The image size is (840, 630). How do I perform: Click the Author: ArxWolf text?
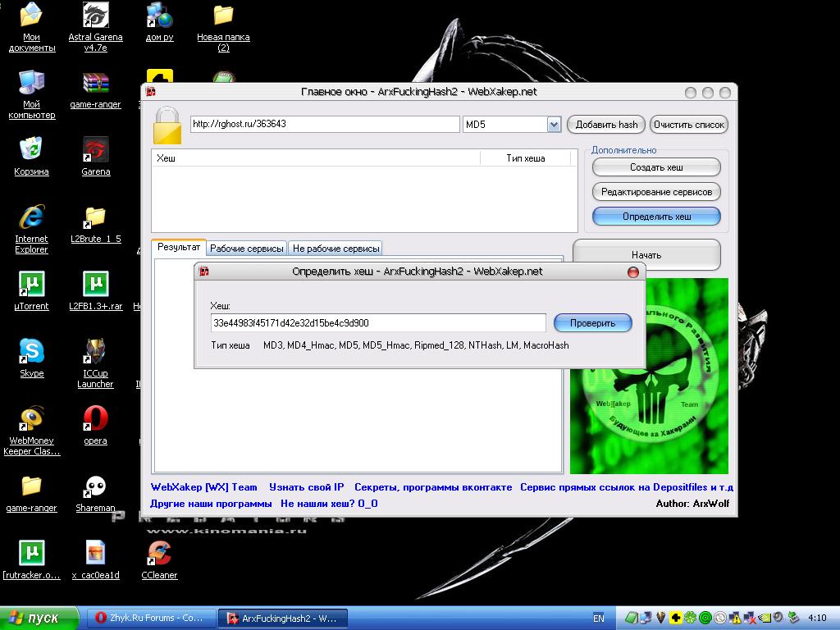pyautogui.click(x=692, y=504)
